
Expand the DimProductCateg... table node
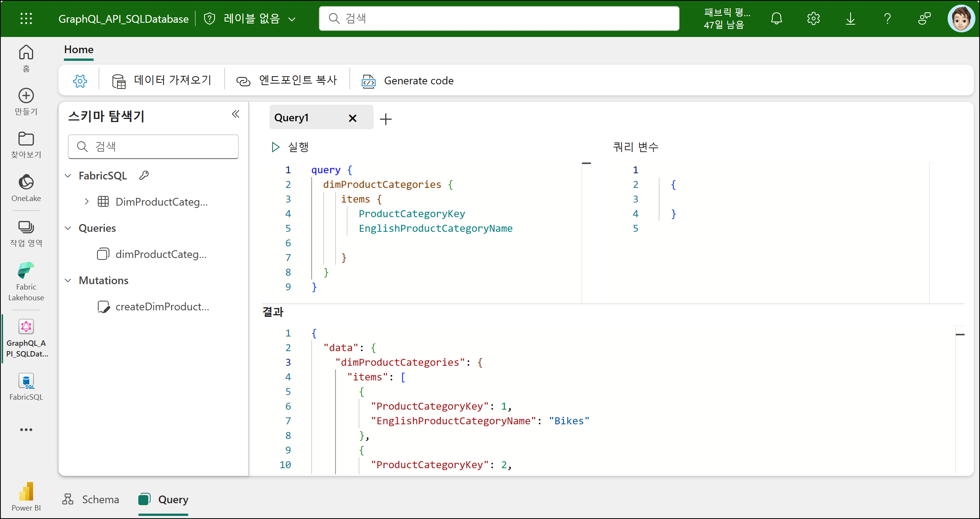(87, 201)
